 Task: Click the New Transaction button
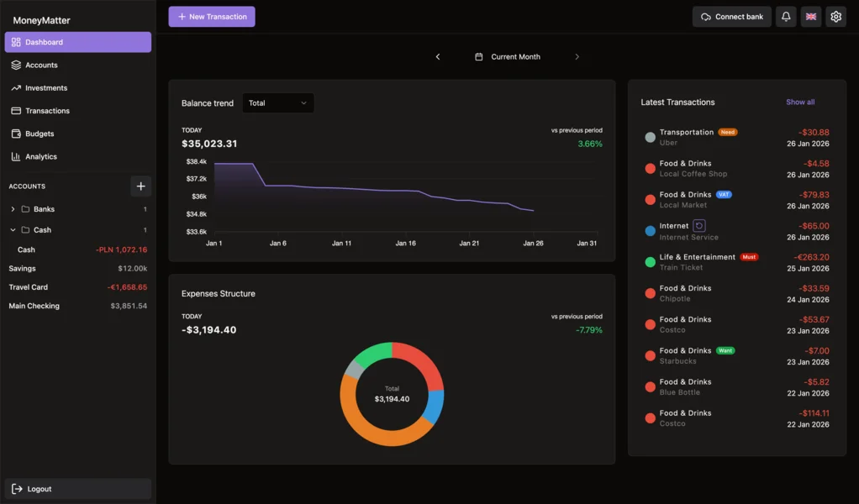click(211, 16)
